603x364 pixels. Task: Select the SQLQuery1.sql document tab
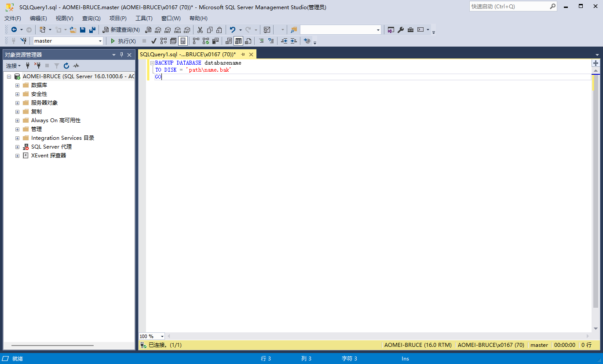[188, 54]
